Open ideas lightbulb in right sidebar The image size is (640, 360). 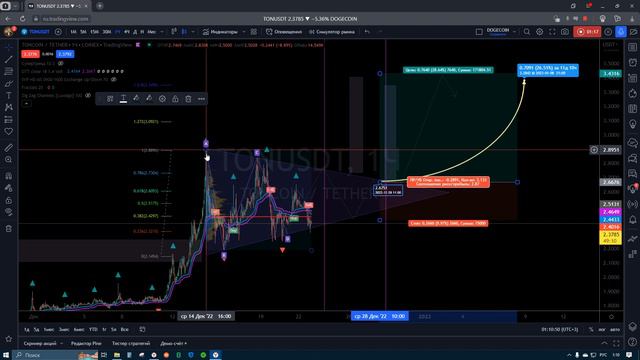pyautogui.click(x=633, y=124)
